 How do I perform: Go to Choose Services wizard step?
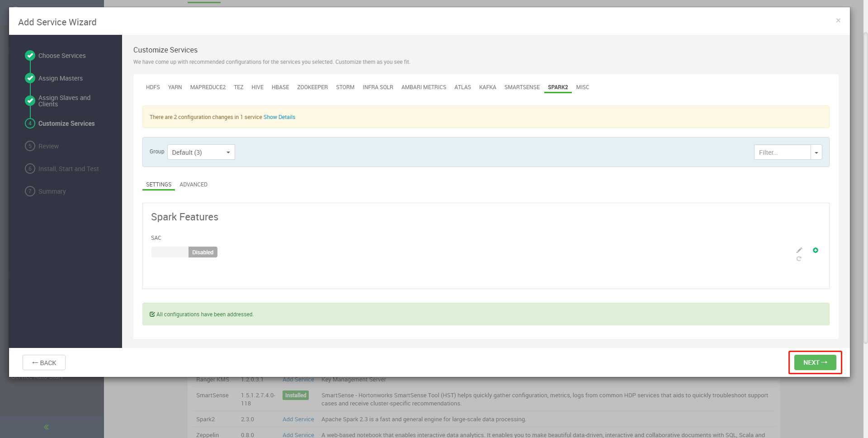coord(62,56)
